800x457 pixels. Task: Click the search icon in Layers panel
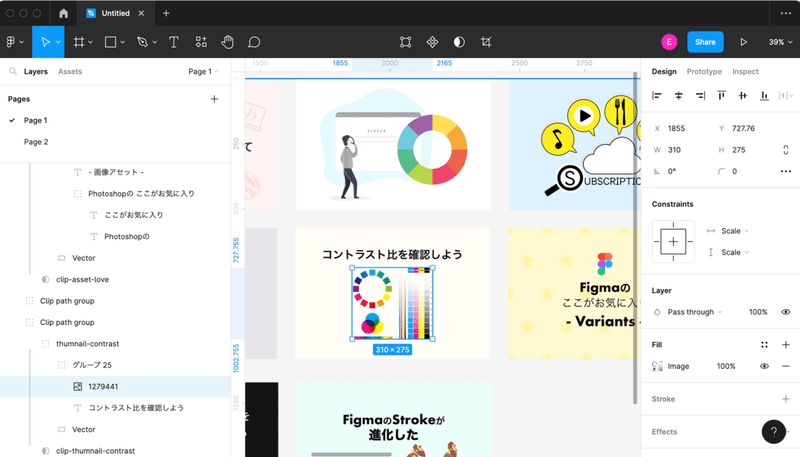(x=13, y=71)
